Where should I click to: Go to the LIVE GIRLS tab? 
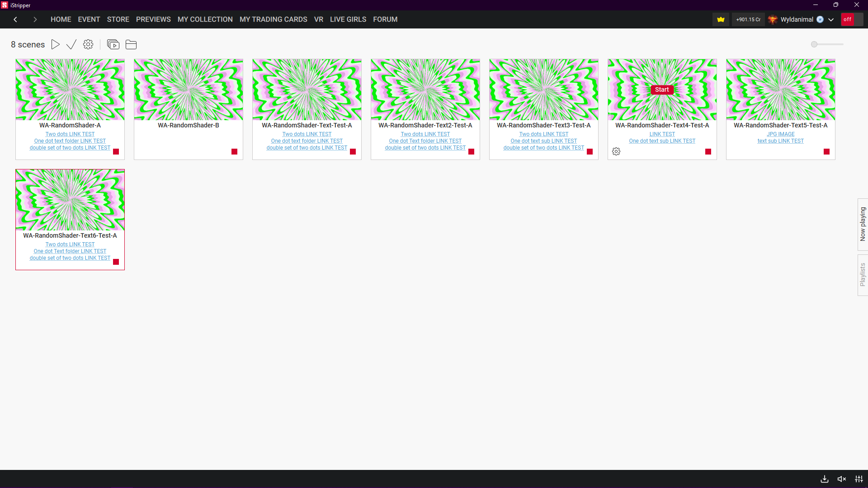pos(348,19)
